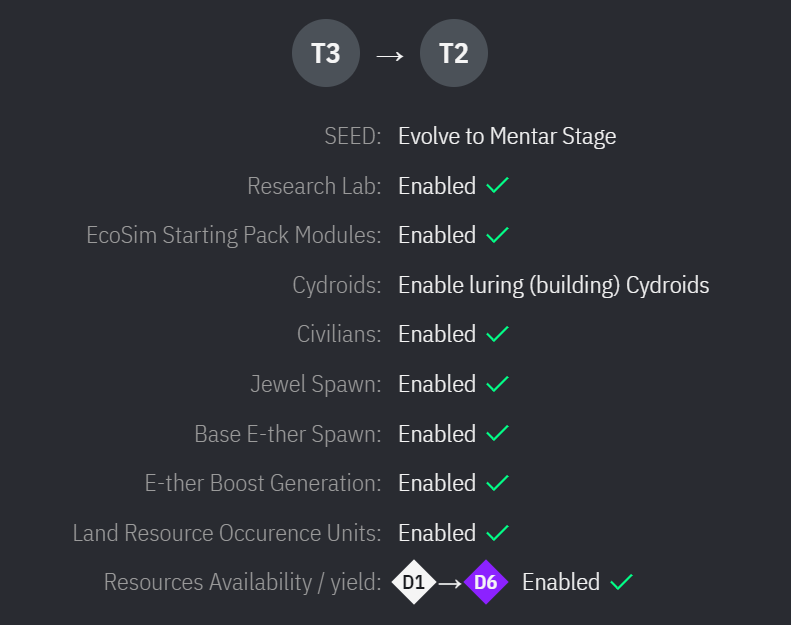Viewport: 791px width, 625px height.
Task: Click the Cydroids label
Action: tap(337, 285)
